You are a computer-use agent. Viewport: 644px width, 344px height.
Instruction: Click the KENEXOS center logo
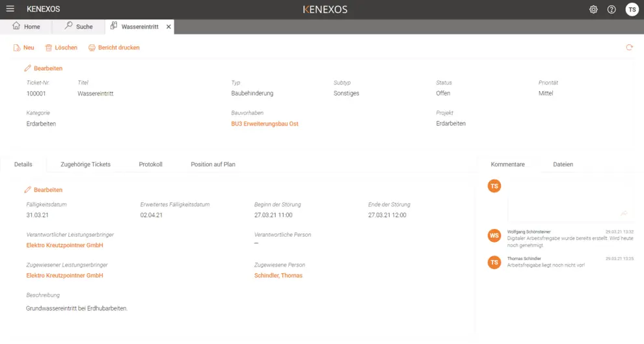(x=325, y=10)
